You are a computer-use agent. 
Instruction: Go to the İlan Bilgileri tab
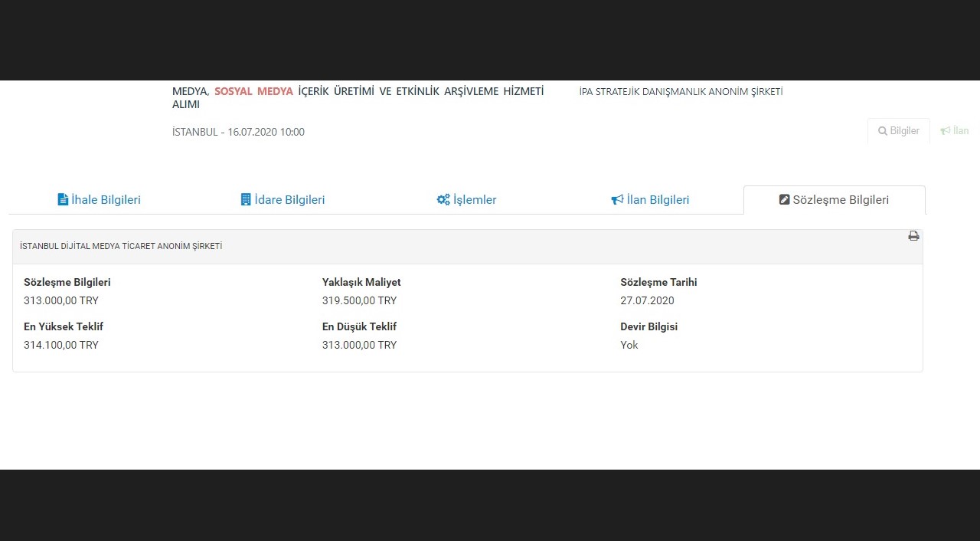658,200
